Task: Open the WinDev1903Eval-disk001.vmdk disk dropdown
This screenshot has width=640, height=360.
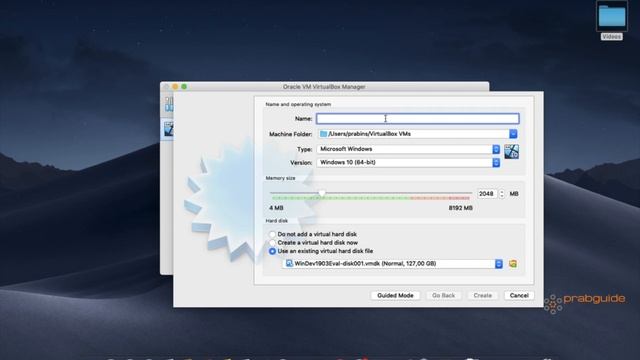Action: click(x=392, y=264)
